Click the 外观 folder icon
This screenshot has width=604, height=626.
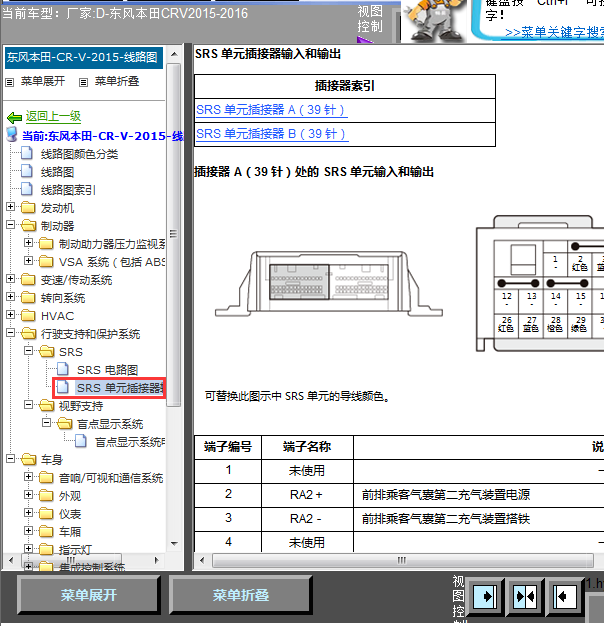(x=46, y=495)
